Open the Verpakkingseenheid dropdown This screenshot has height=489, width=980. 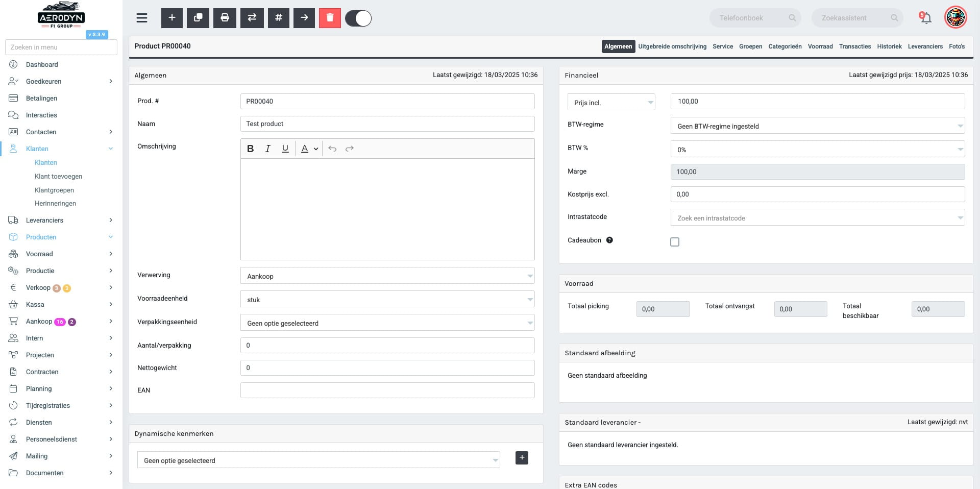click(x=387, y=323)
